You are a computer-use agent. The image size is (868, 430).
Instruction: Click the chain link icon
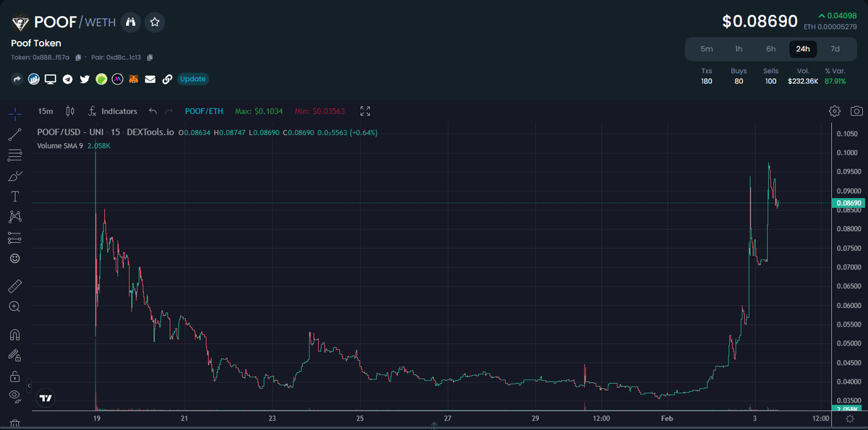(167, 79)
